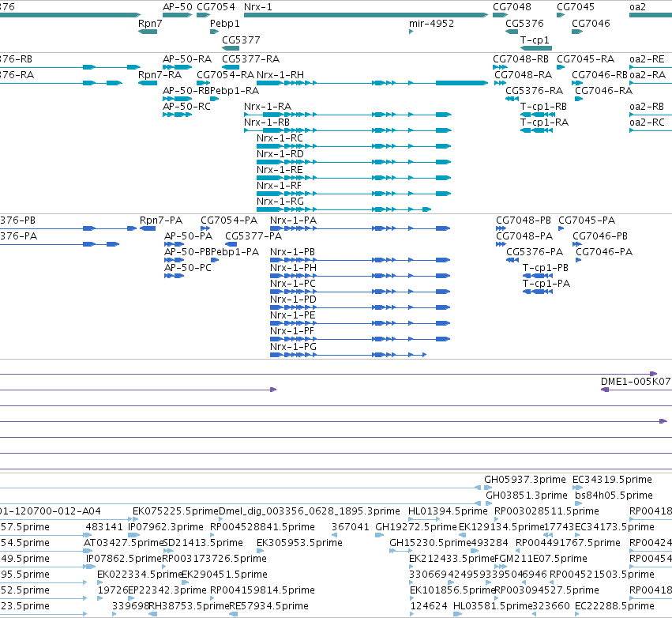672x618 pixels.
Task: Select the CG7048 gene label in top track
Action: (x=512, y=7)
